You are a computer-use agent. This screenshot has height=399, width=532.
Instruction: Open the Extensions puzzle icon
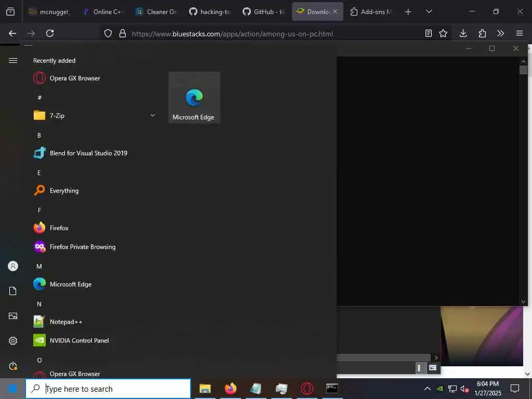(482, 33)
